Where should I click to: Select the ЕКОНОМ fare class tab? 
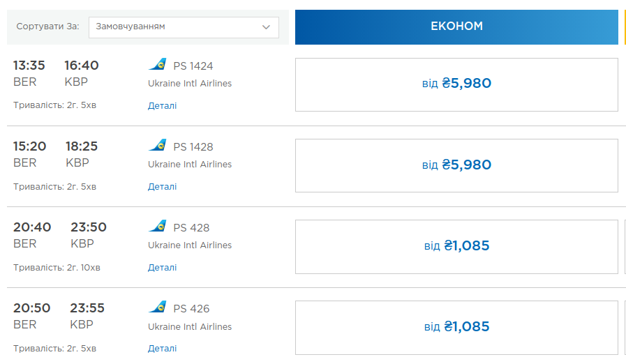[x=456, y=26]
